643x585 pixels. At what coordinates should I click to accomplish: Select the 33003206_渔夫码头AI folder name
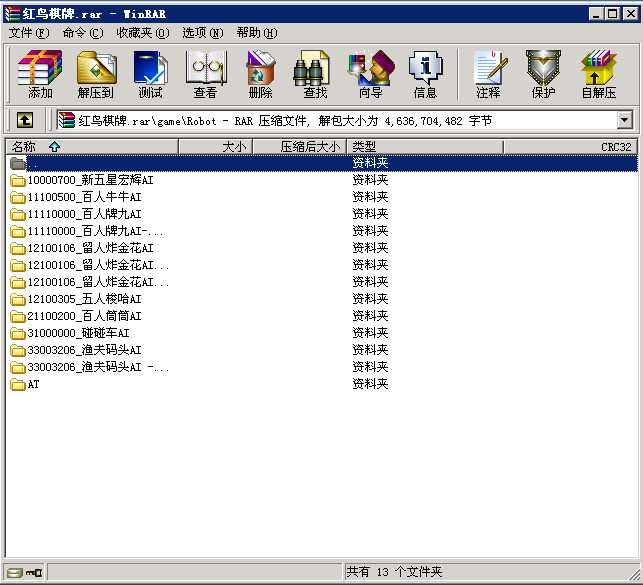pos(84,351)
